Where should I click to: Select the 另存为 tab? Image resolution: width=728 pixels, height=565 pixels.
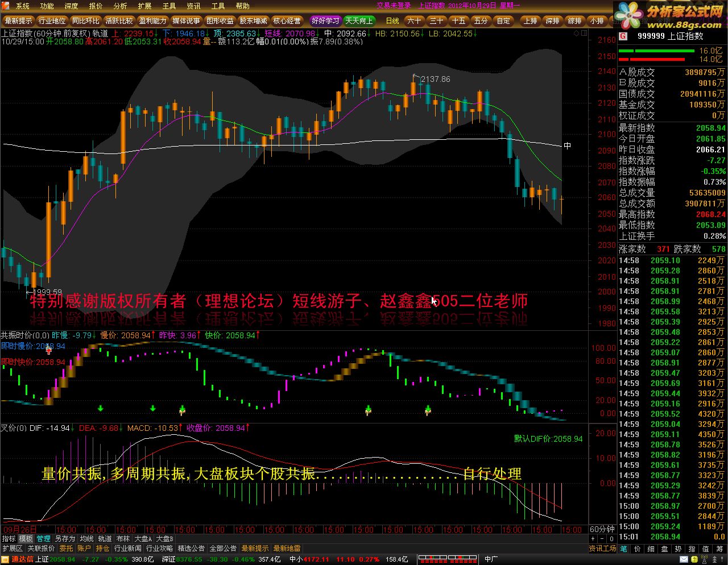coord(65,539)
